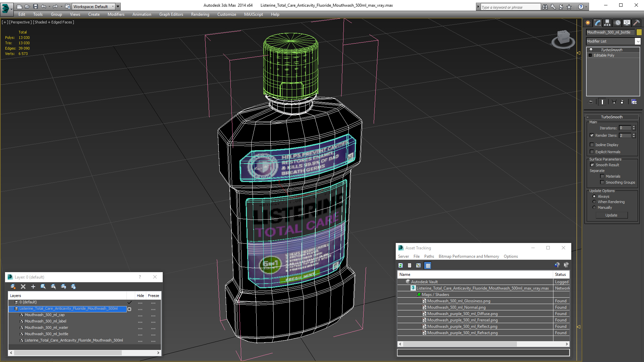The height and width of the screenshot is (362, 644).
Task: Enable the Isoline Display checkbox
Action: coord(592,145)
